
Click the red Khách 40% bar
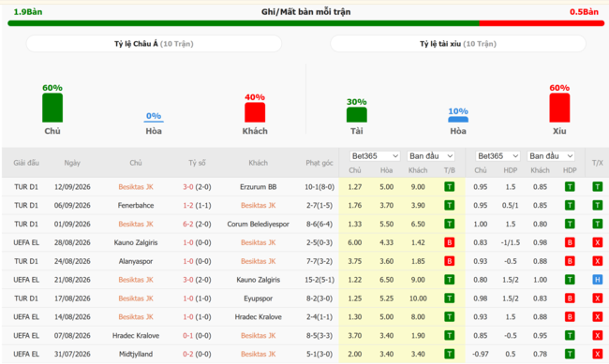[x=255, y=112]
